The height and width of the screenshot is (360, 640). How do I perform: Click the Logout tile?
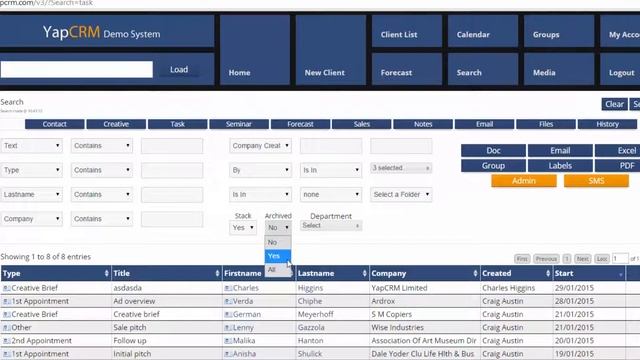[620, 69]
